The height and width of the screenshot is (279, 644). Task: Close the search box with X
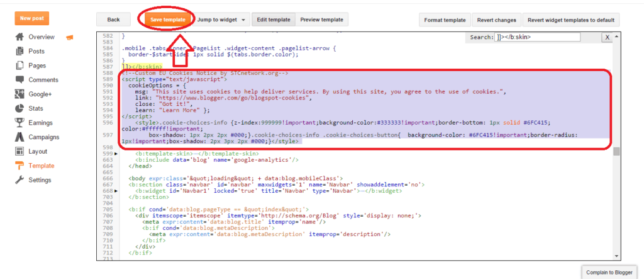point(607,37)
